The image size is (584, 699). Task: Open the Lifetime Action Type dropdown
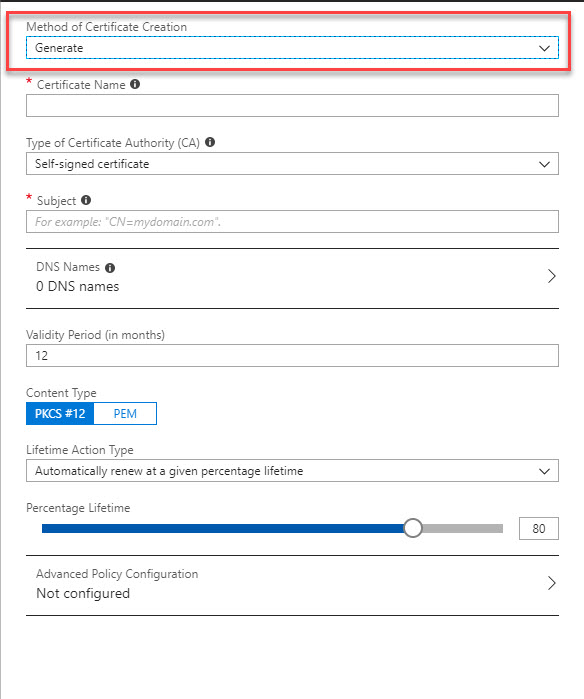292,471
